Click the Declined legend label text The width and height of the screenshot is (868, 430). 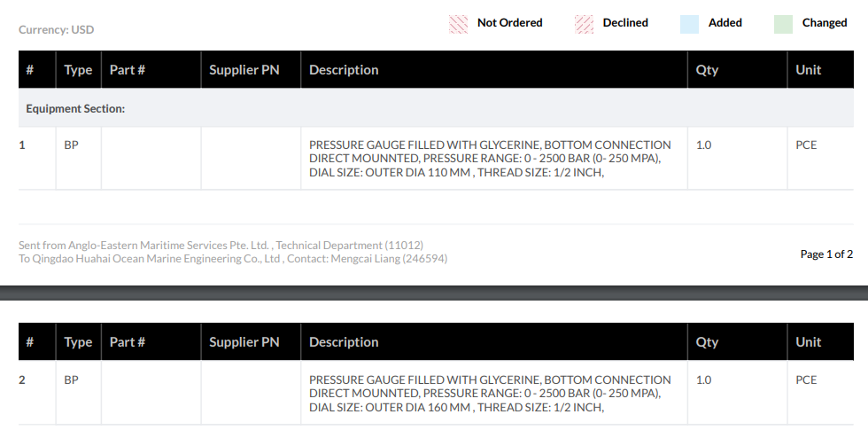pyautogui.click(x=625, y=23)
